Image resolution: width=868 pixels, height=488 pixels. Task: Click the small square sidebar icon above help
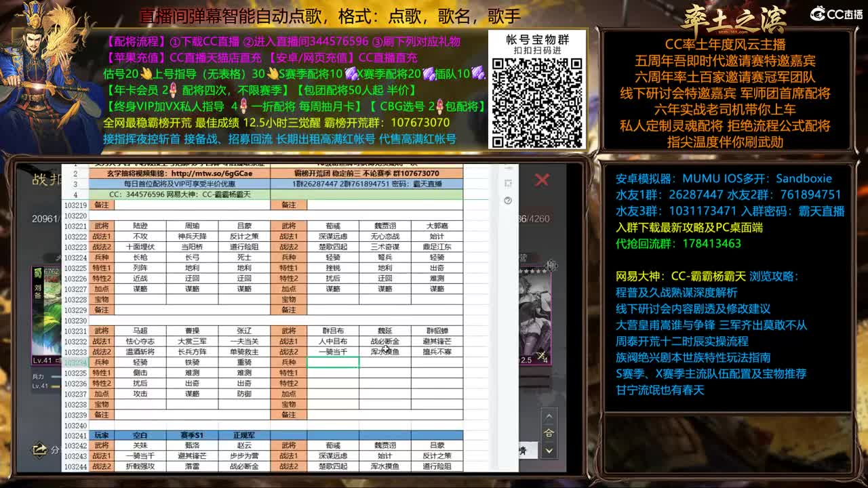[x=508, y=183]
